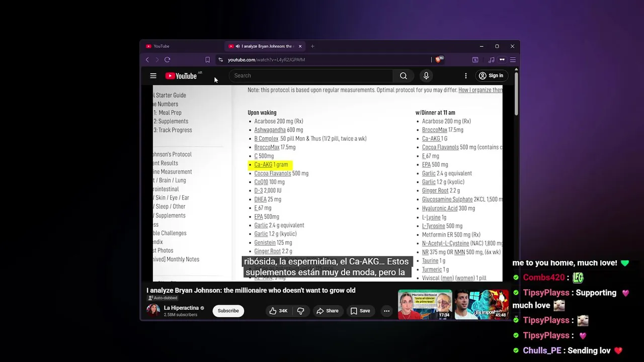Open suggested video with 17:34 duration
Image resolution: width=644 pixels, height=362 pixels.
425,304
